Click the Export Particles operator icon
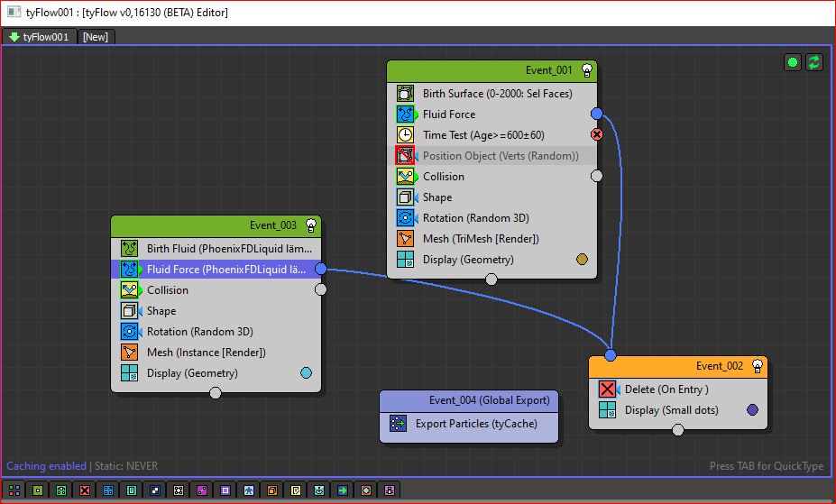The width and height of the screenshot is (836, 504). click(x=399, y=424)
